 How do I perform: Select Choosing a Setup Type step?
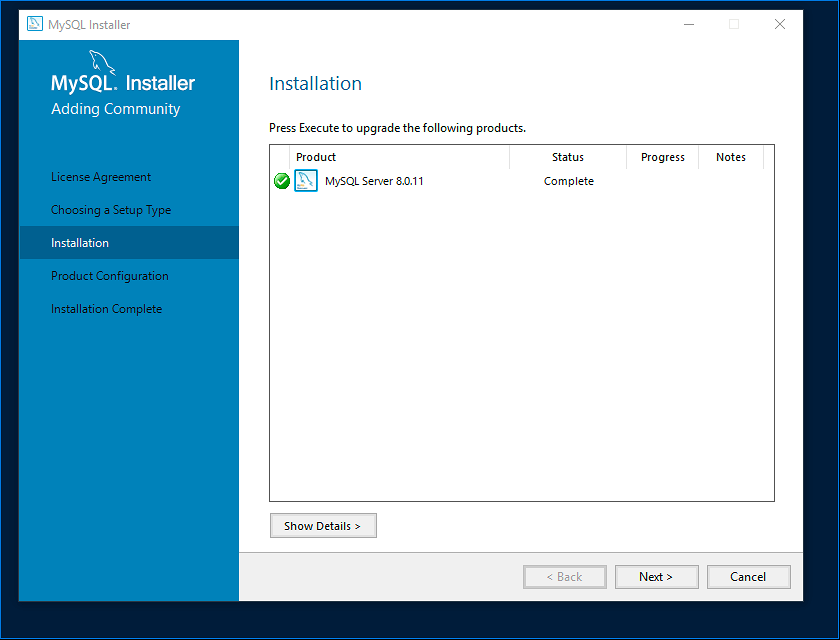[111, 210]
